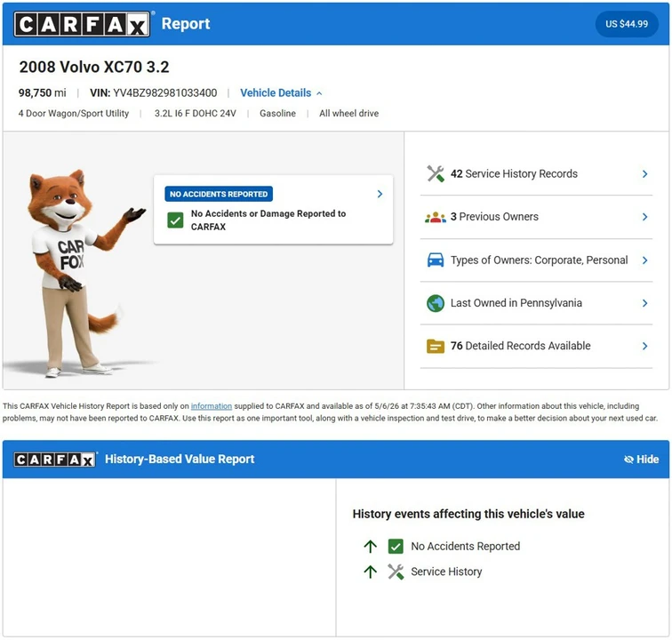This screenshot has width=672, height=640.
Task: Click the CARFAX logo in the top header
Action: click(82, 24)
